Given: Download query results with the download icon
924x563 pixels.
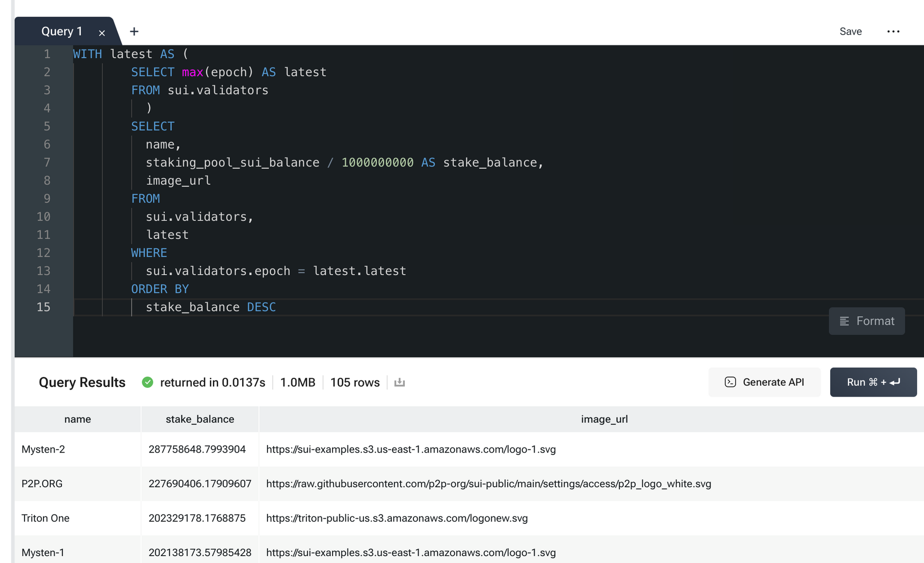Looking at the screenshot, I should click(400, 382).
